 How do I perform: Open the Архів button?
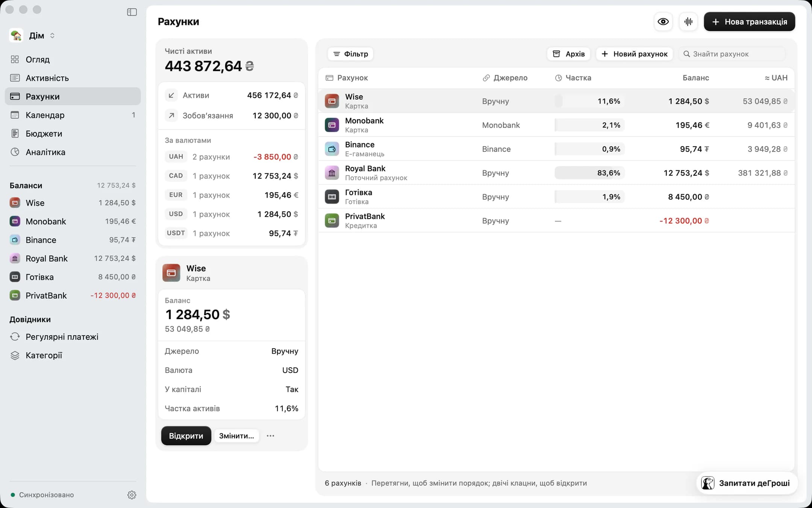[x=568, y=54]
